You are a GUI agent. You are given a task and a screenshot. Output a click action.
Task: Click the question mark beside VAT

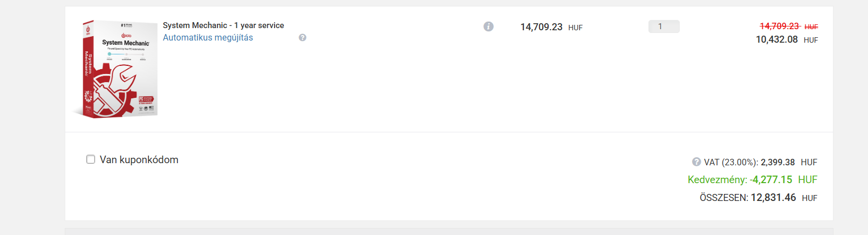tap(696, 162)
